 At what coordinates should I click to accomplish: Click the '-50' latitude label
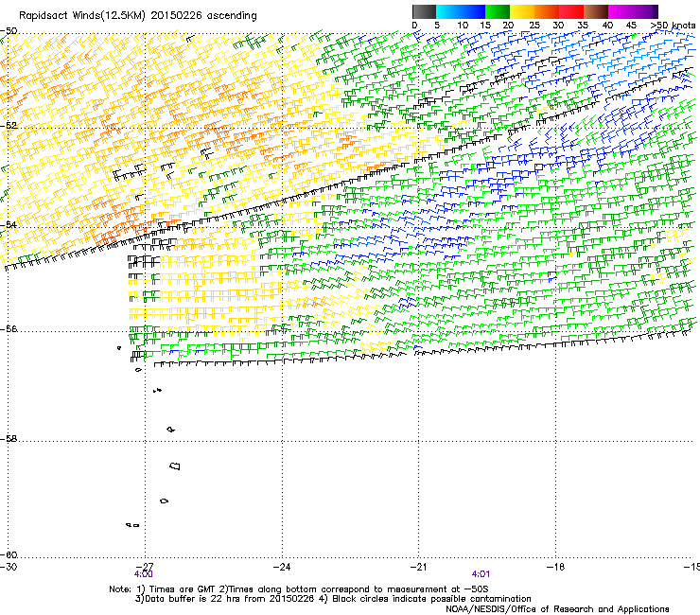point(9,31)
